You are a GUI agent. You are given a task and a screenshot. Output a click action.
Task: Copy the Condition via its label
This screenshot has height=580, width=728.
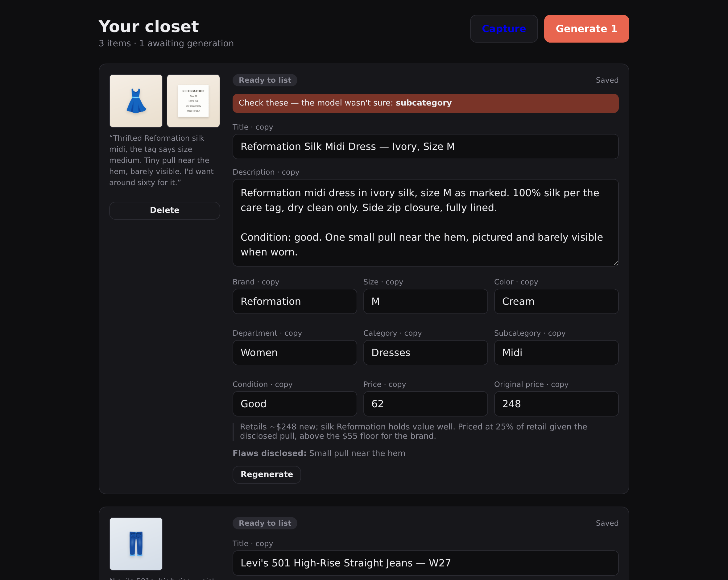pyautogui.click(x=263, y=385)
